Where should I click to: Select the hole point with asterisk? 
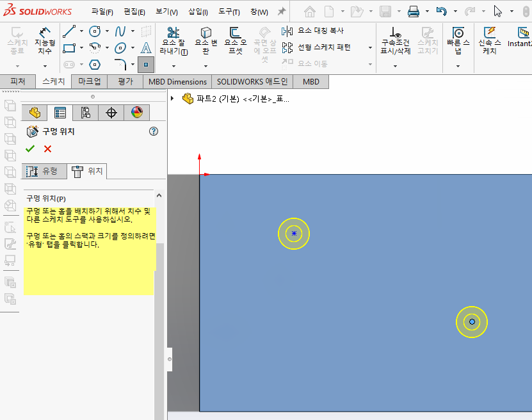[x=294, y=234]
